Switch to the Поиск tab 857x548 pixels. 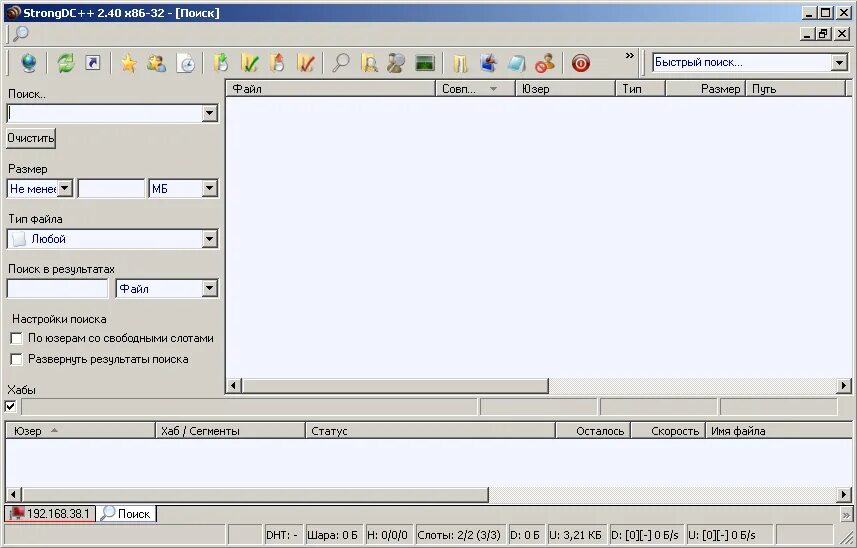126,514
